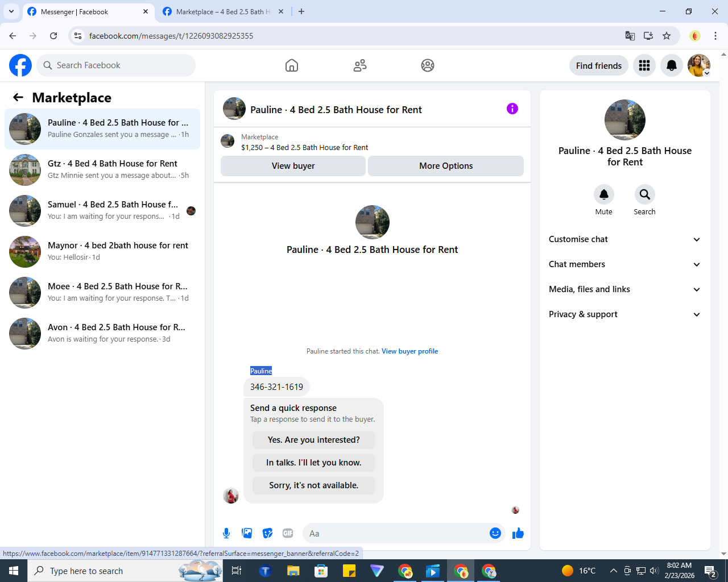This screenshot has width=728, height=582.
Task: Open the GIF picker icon
Action: coord(288,533)
